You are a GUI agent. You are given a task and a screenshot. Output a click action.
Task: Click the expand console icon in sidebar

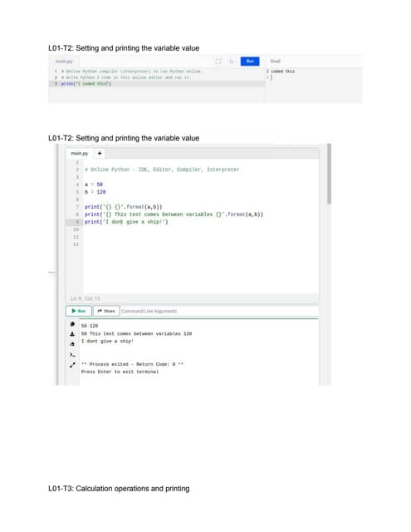point(72,365)
